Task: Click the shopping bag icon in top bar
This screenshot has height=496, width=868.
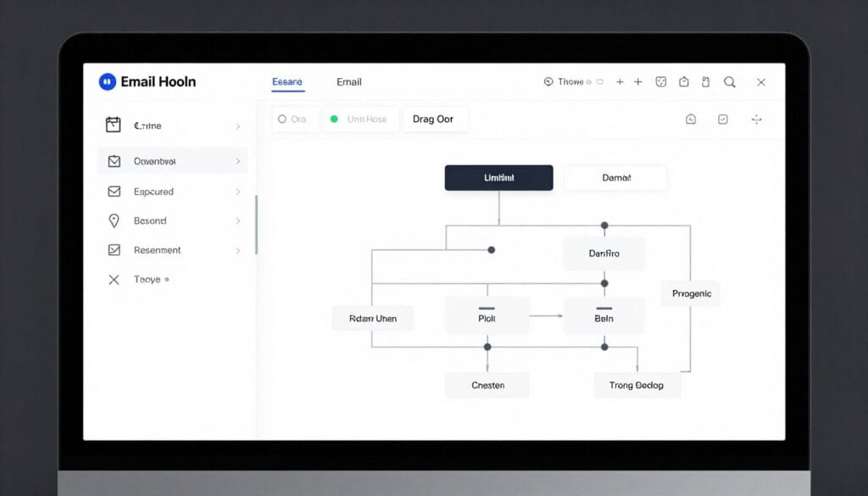Action: click(x=684, y=82)
